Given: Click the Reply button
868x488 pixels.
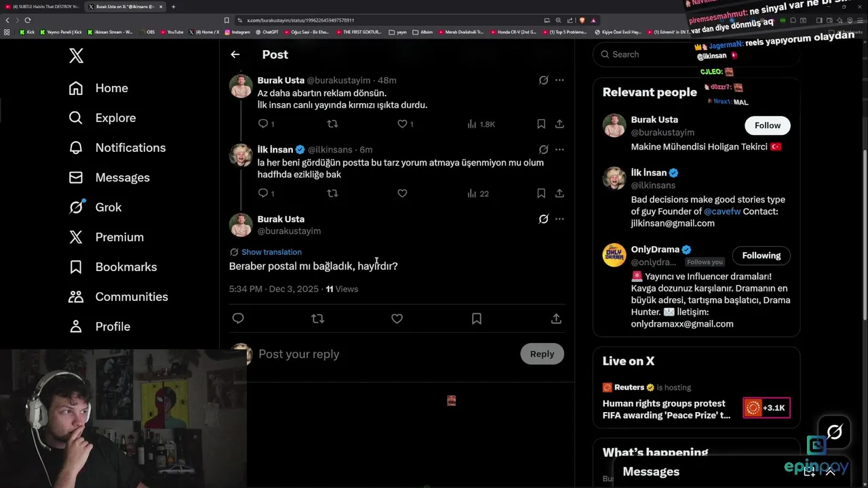Looking at the screenshot, I should pos(542,354).
